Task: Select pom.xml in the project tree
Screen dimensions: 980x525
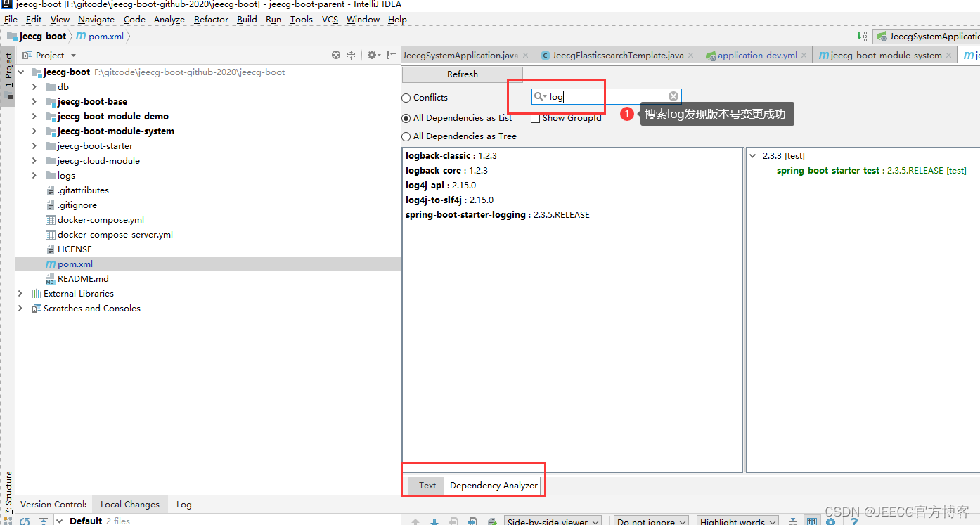Action: 208,264
